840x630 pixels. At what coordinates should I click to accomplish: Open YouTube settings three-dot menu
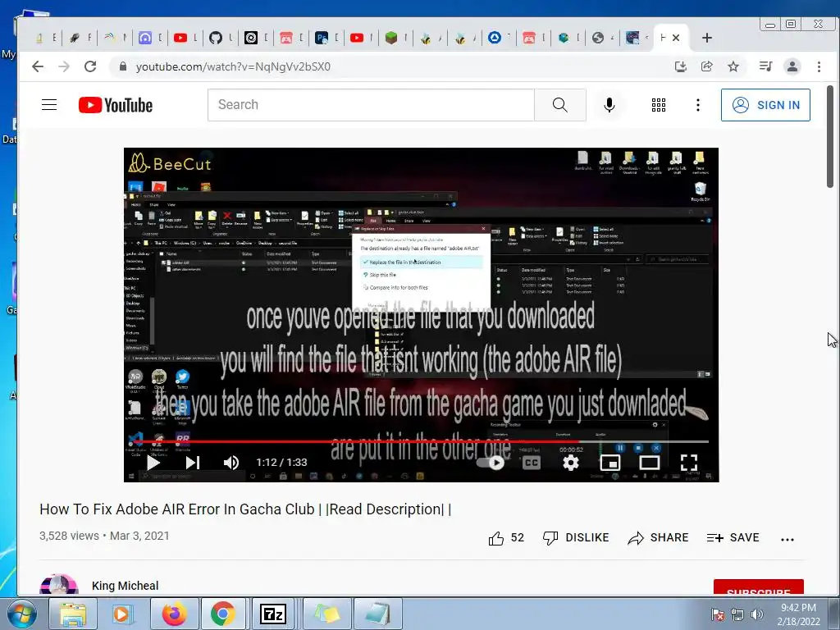pos(697,105)
